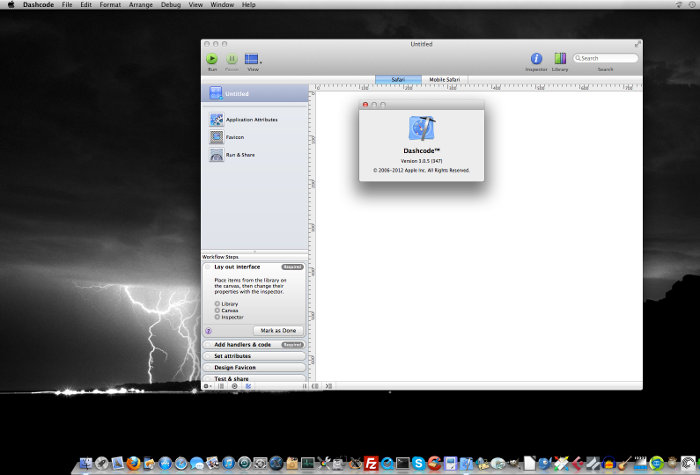Toggle completion circle for Design Favicon
Image resolution: width=700 pixels, height=475 pixels.
pyautogui.click(x=208, y=367)
